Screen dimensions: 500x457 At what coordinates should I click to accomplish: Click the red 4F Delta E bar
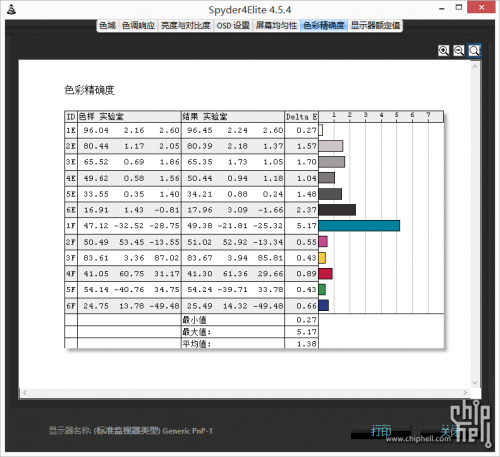pyautogui.click(x=325, y=274)
